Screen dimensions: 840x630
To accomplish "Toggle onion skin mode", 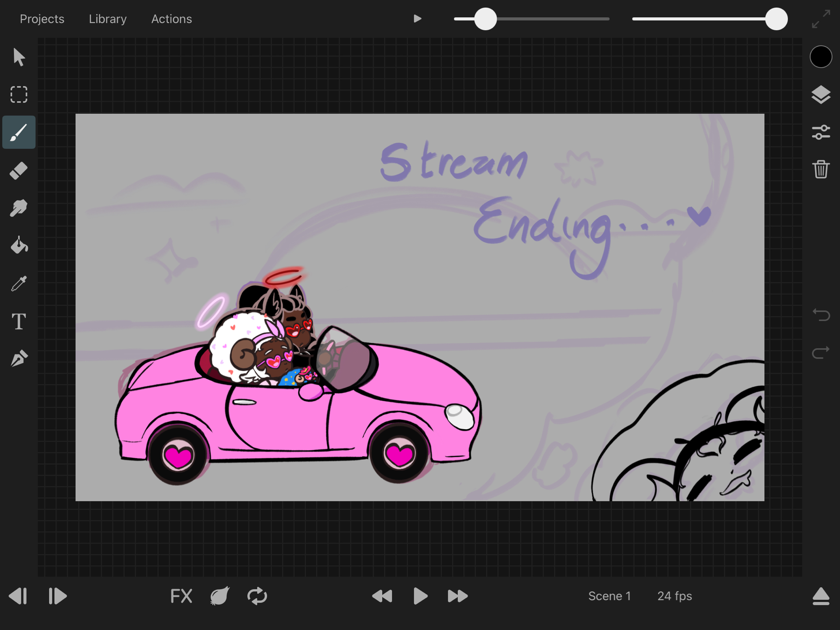I will click(x=220, y=596).
